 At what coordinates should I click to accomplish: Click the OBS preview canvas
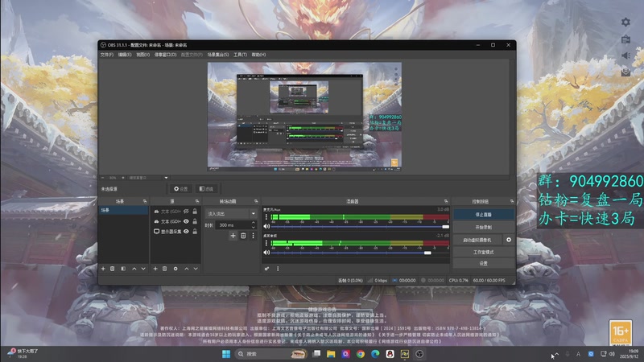tap(304, 117)
